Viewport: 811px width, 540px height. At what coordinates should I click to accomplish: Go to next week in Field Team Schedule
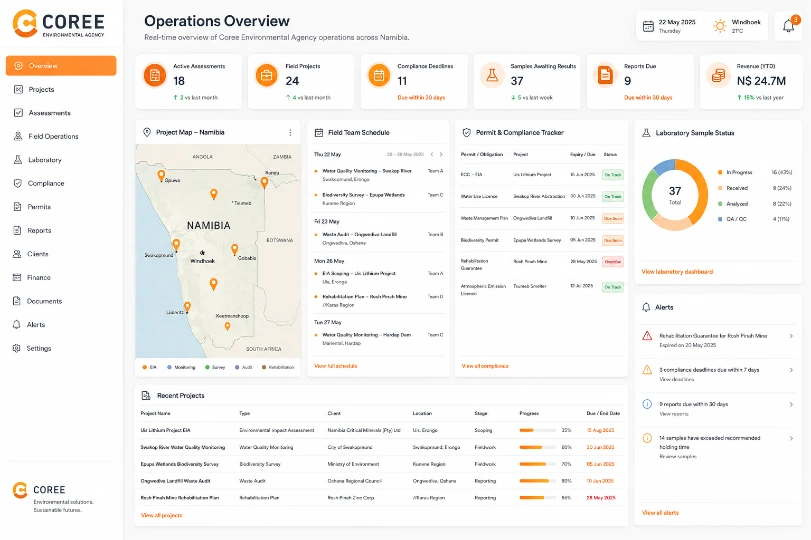click(441, 154)
